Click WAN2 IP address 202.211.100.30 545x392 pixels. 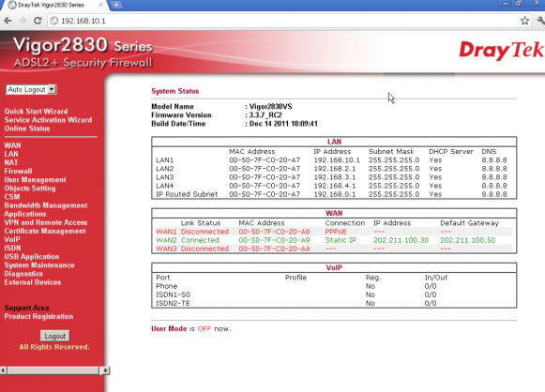pos(401,240)
